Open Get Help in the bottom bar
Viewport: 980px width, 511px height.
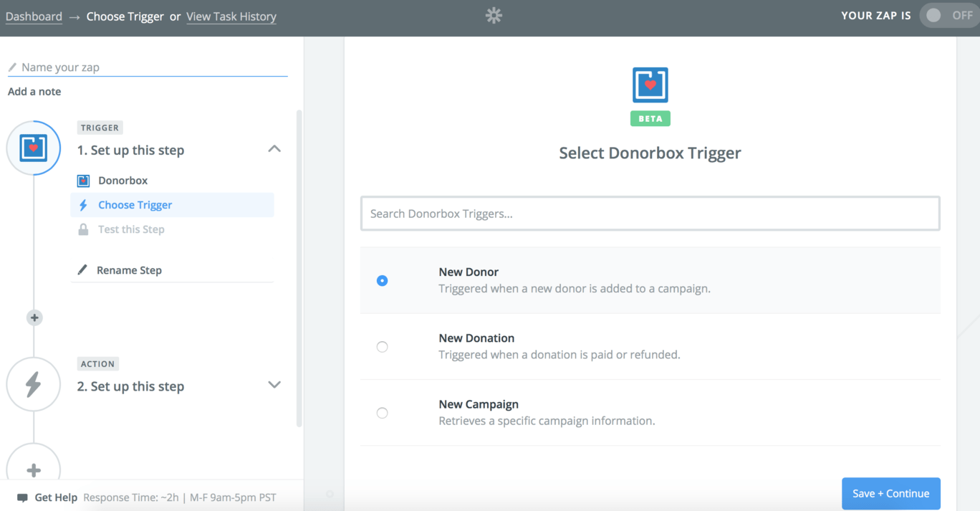click(x=56, y=497)
